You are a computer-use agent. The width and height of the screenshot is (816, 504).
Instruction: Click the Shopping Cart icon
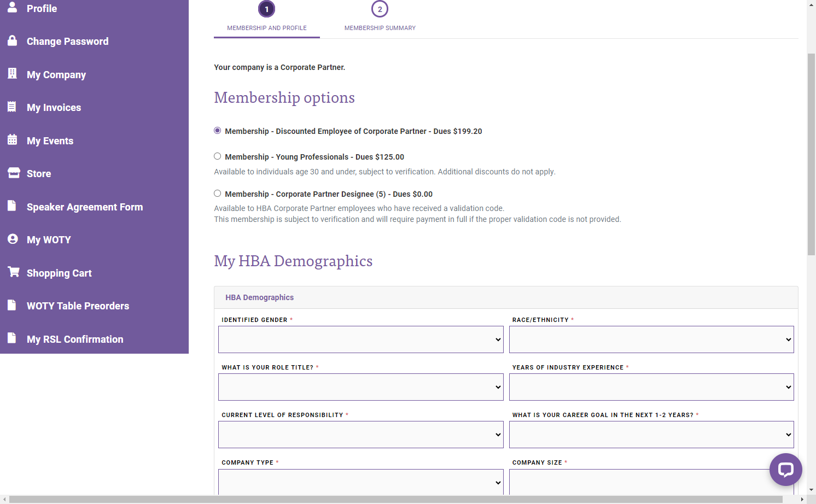(14, 272)
